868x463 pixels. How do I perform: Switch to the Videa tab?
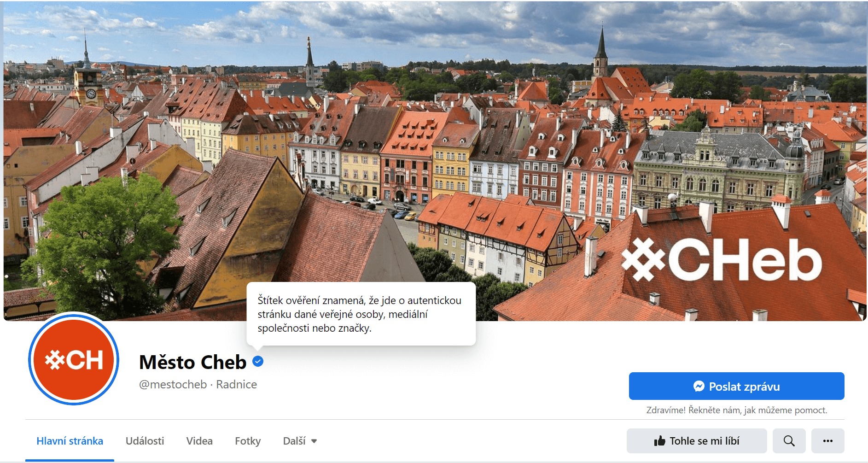click(199, 441)
